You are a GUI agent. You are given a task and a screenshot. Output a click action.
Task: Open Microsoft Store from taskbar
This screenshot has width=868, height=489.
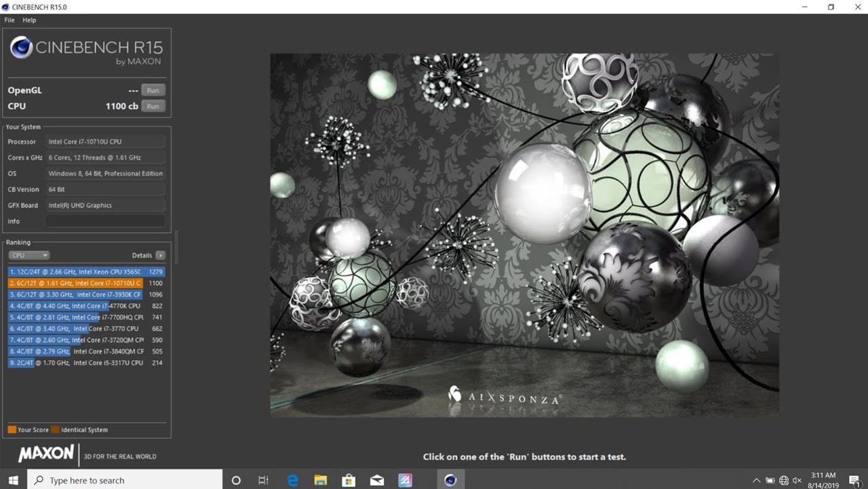pyautogui.click(x=349, y=480)
